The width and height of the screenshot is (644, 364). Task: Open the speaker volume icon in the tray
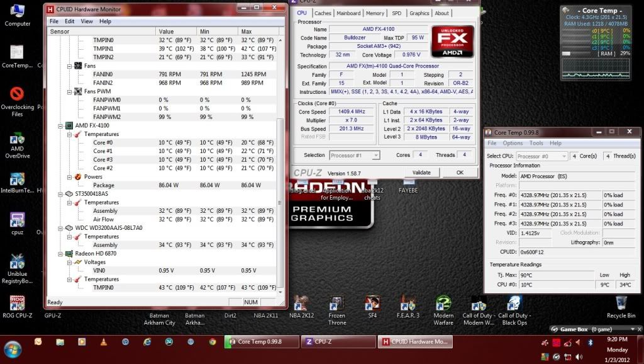[579, 356]
